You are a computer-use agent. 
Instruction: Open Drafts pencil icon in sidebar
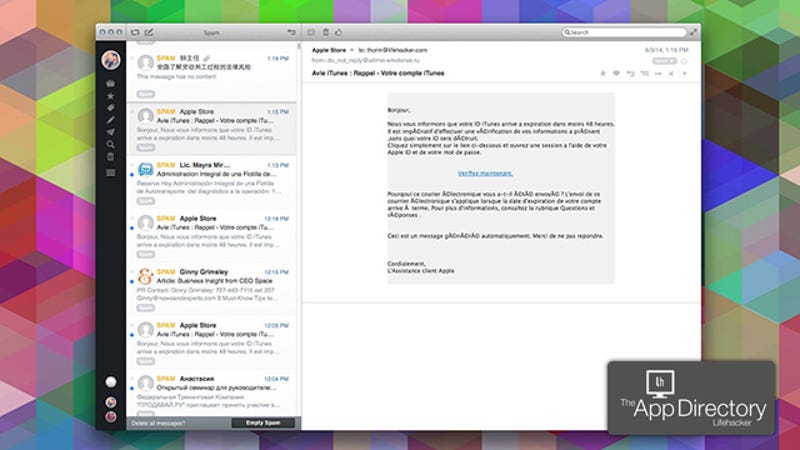pos(110,120)
